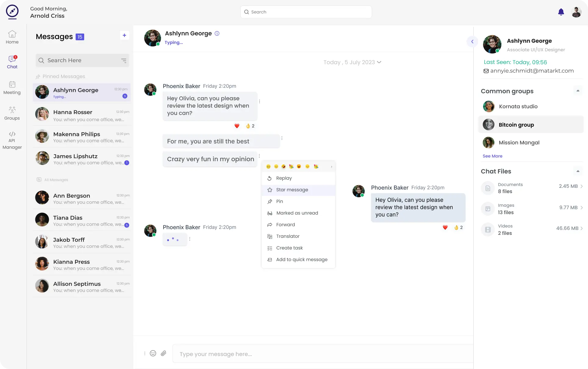The height and width of the screenshot is (369, 588).
Task: Select Star message from the context menu
Action: [x=292, y=190]
